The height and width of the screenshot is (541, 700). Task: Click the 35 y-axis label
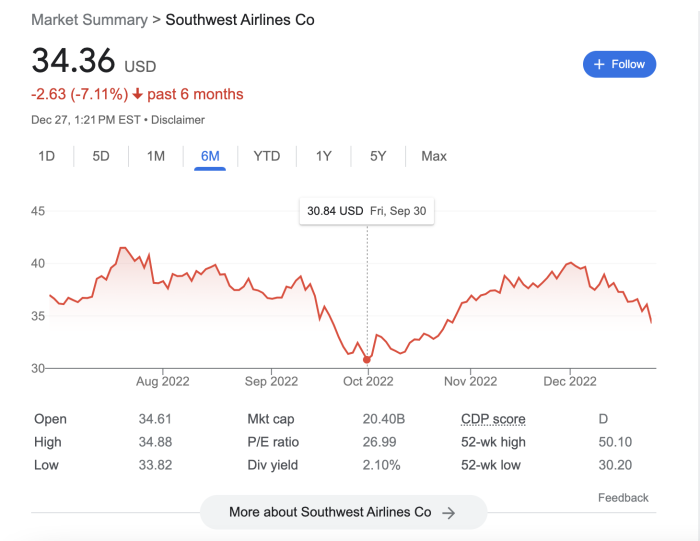click(38, 316)
